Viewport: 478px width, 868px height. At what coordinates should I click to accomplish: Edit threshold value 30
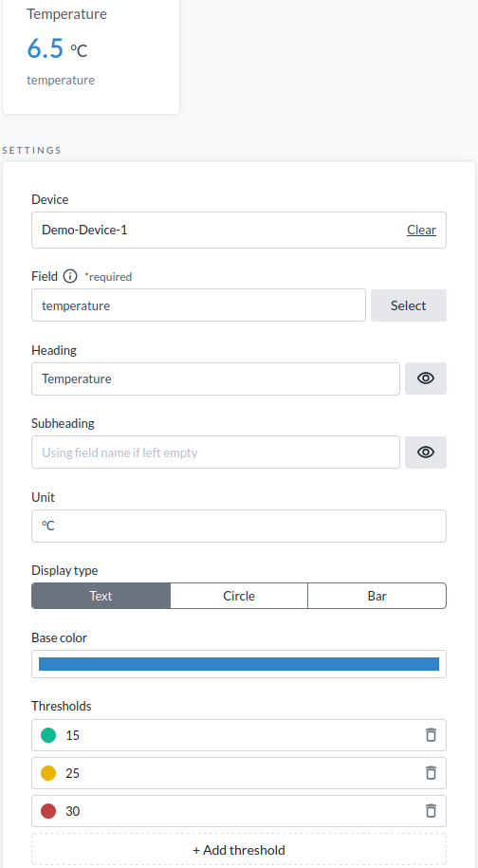(x=238, y=811)
